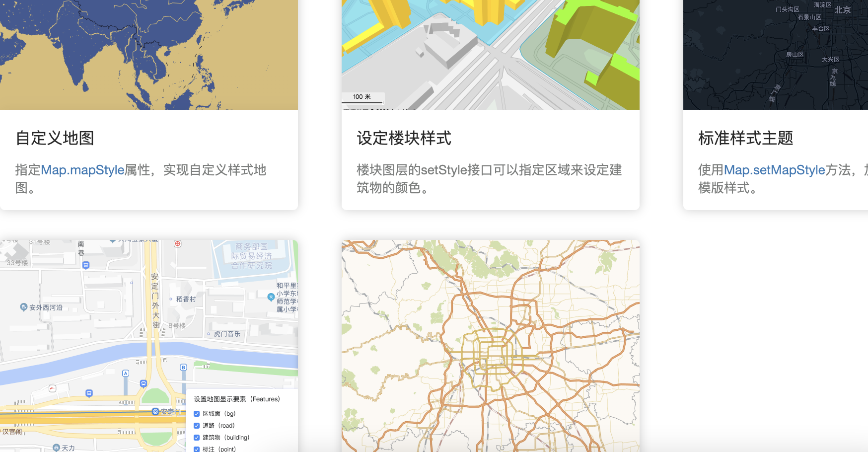Click the 稻香村 map label
Viewport: 868px width, 452px height.
click(x=186, y=299)
